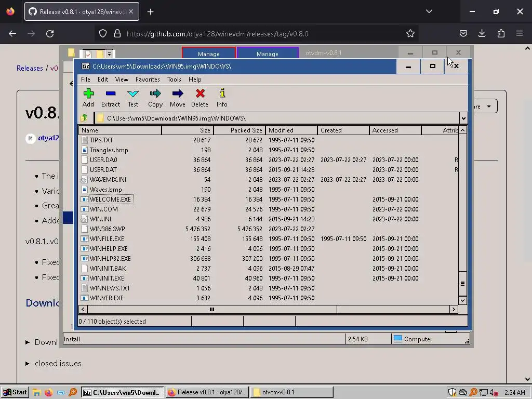Select the WINFILE.EXE file row

point(269,239)
